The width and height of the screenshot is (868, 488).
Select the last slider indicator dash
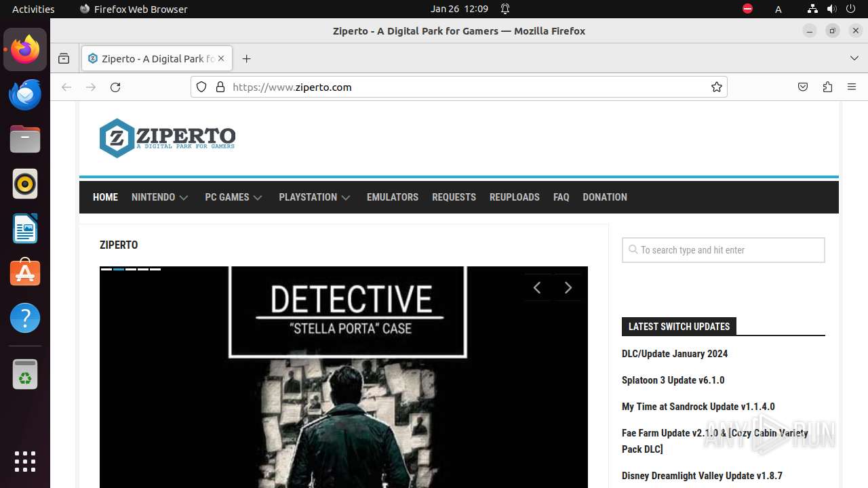pos(155,269)
